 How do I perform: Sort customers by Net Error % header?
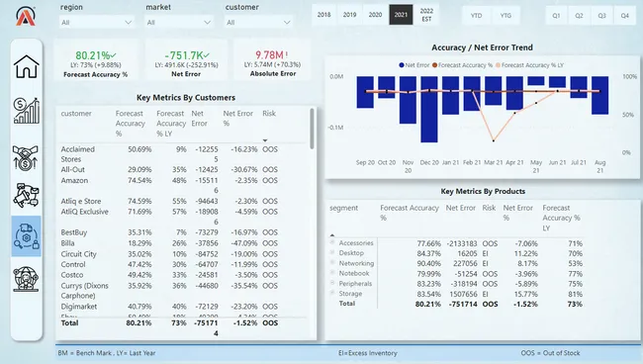237,119
